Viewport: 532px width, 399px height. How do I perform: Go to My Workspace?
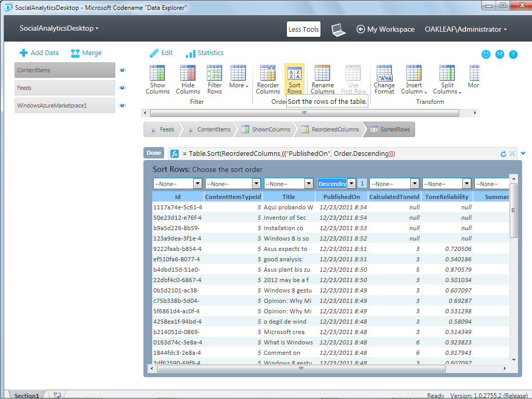pyautogui.click(x=385, y=30)
